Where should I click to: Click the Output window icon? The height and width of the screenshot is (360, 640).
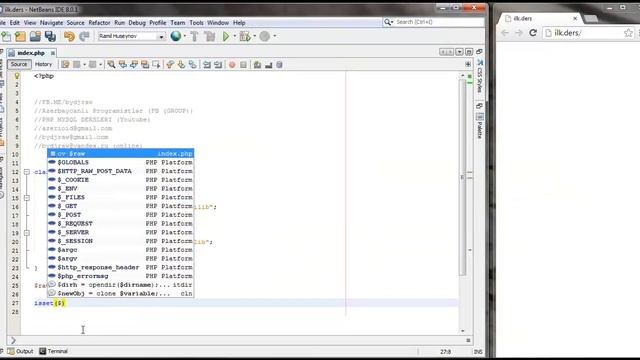[x=11, y=351]
